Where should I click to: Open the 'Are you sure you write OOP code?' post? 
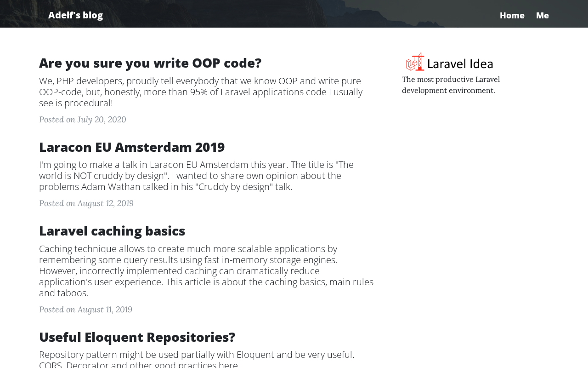(x=150, y=63)
